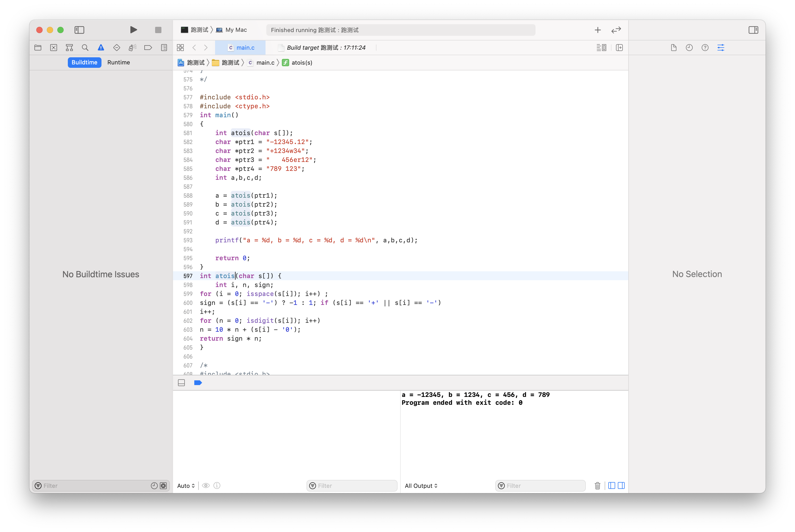Choose the My Mac destination
Screen dimensions: 795x532
231,30
